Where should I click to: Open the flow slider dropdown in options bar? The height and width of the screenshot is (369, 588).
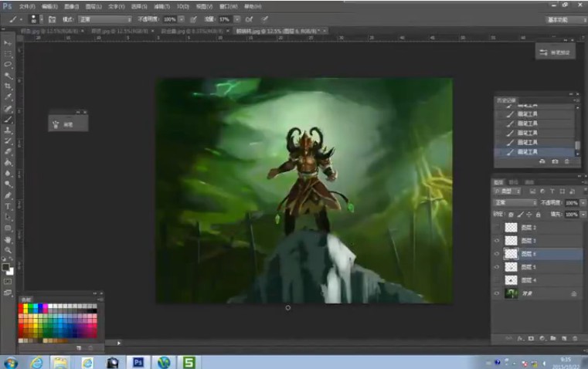237,19
